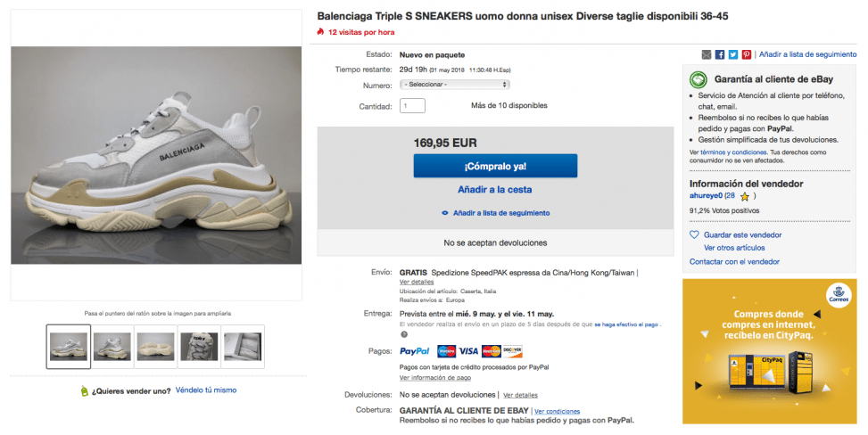Screen dimensions: 868x435
Task: Click the seller's feedback star icon
Action: [745, 196]
